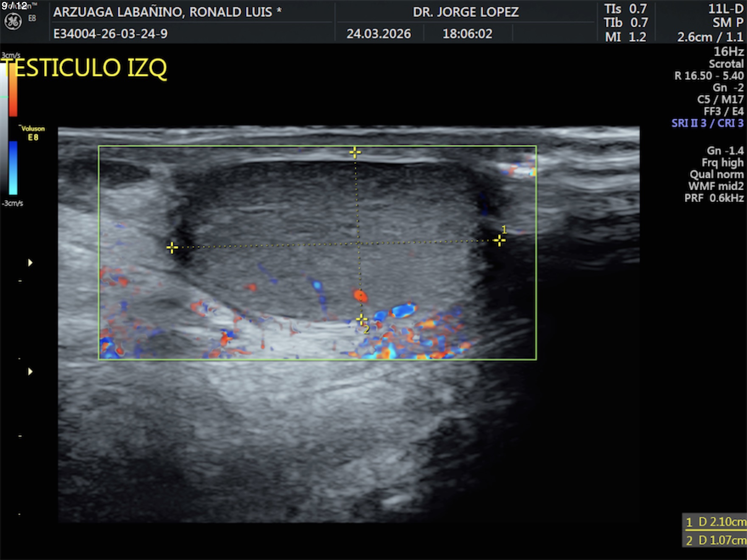The image size is (747, 560).
Task: Click the blue portion of the velocity color bar
Action: tap(13, 168)
